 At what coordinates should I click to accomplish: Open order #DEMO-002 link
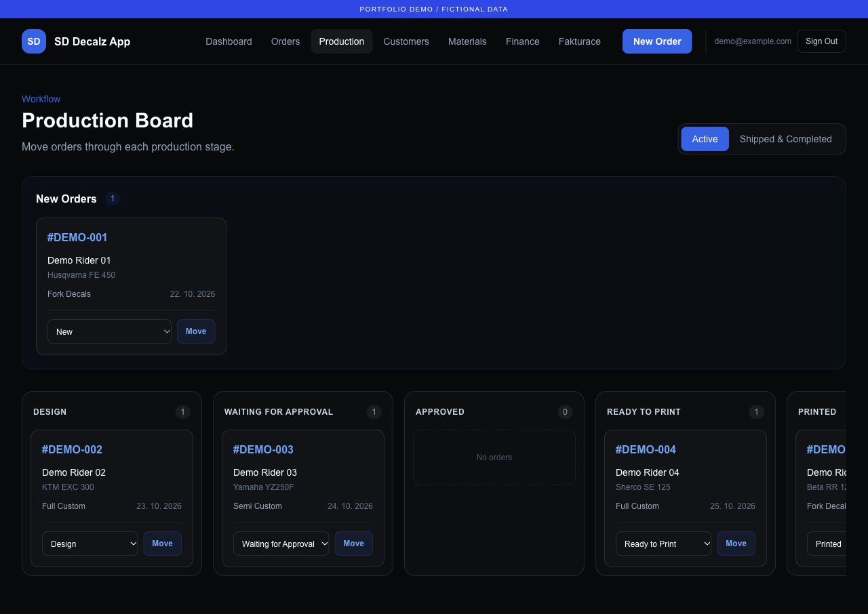(x=72, y=449)
